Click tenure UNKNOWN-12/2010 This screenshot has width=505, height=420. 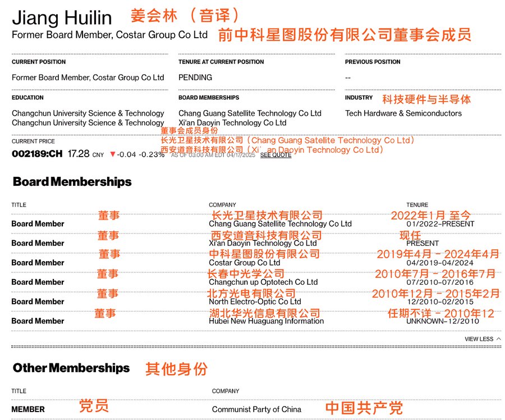pos(443,321)
